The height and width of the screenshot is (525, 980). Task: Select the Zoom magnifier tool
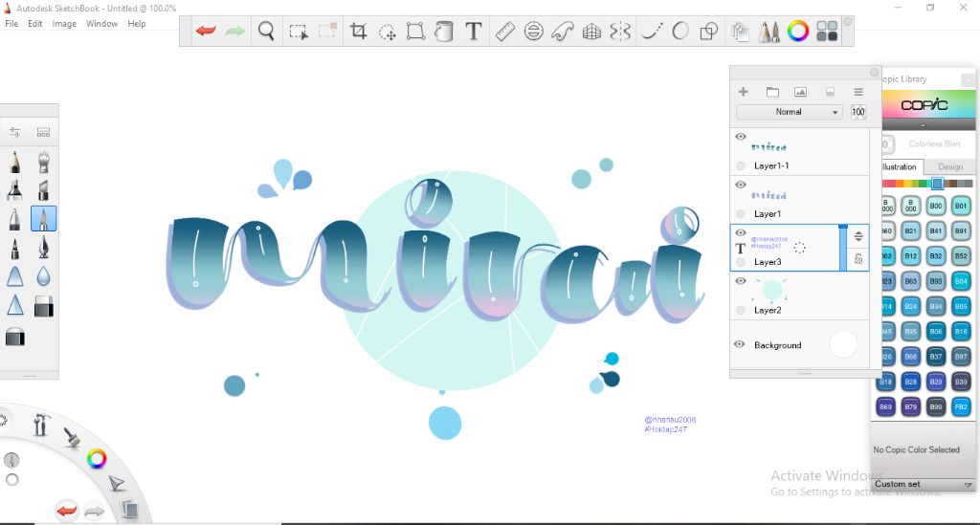point(266,31)
